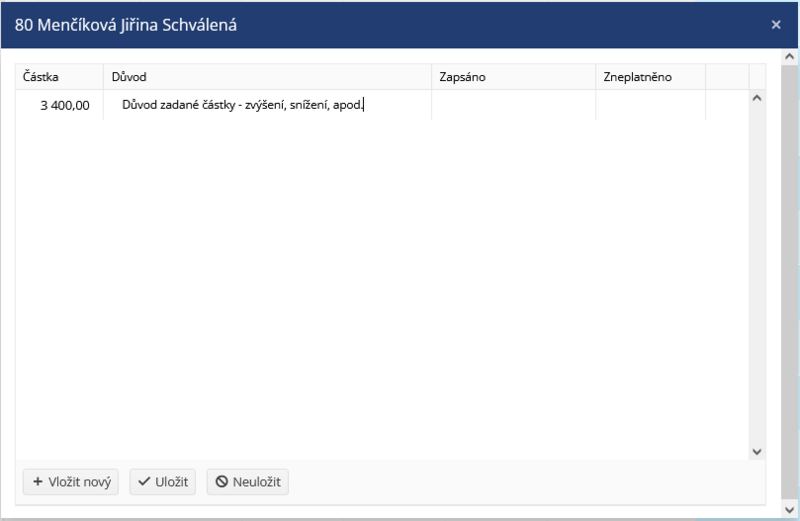Screen dimensions: 800x521
Task: Click grid scrollbar up arrow
Action: [757, 98]
